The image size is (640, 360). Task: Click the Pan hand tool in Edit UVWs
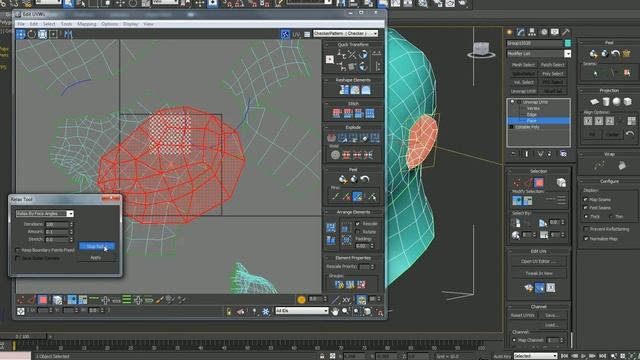[335, 311]
